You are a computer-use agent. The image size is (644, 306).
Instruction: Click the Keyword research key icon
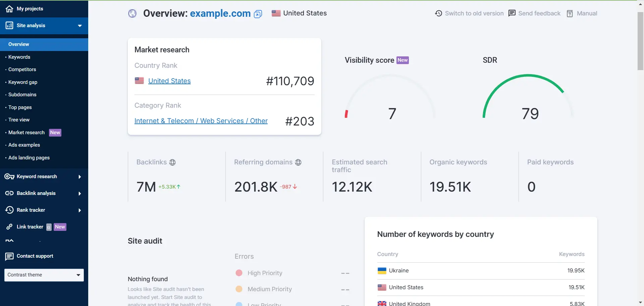[x=9, y=176]
